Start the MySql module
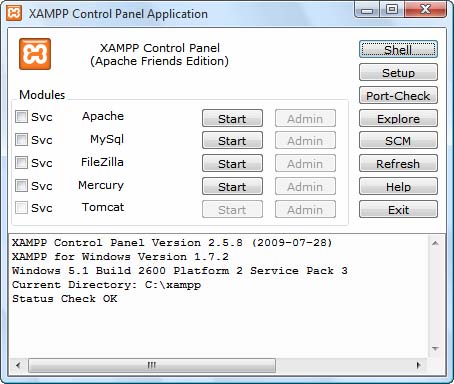This screenshot has height=384, width=454. click(232, 140)
